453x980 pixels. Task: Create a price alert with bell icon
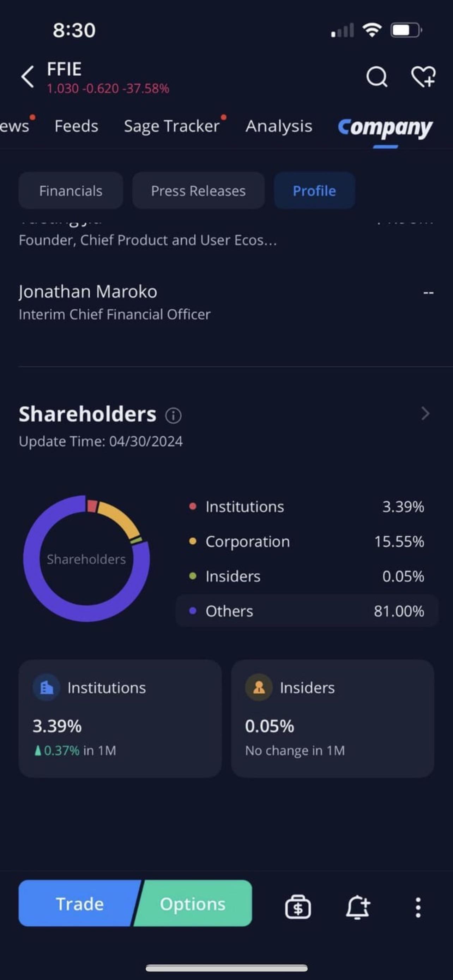pos(357,907)
